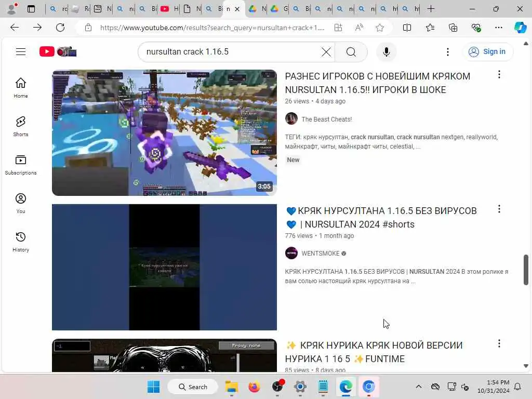The width and height of the screenshot is (532, 399).
Task: Open Shorts in sidebar
Action: [x=21, y=126]
